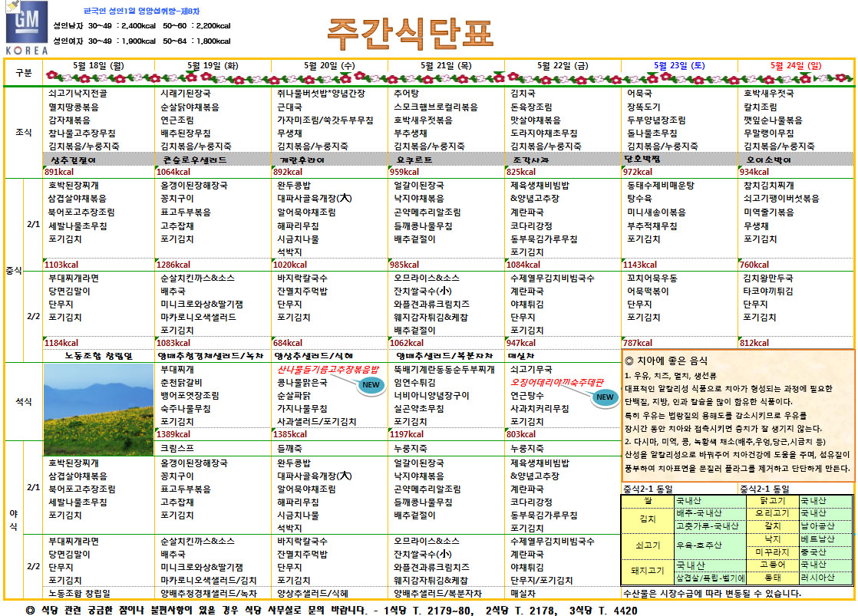This screenshot has height=616, width=858.
Task: Click the GM Korea logo
Action: 27,28
